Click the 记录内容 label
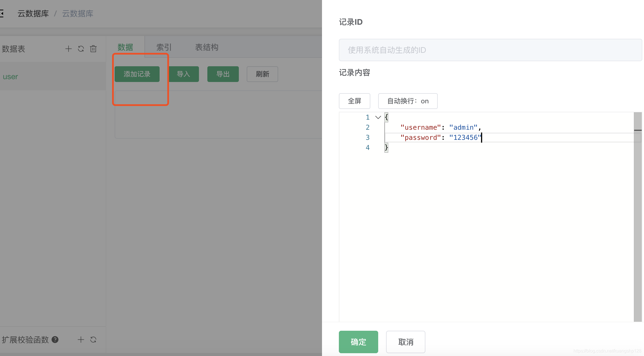The width and height of the screenshot is (644, 356). pos(355,73)
